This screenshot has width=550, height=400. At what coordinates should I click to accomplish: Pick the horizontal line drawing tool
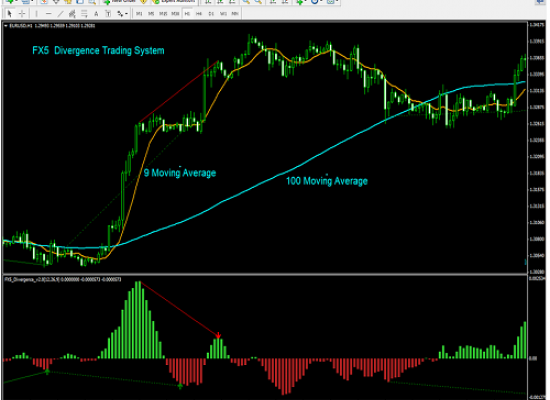(48, 14)
